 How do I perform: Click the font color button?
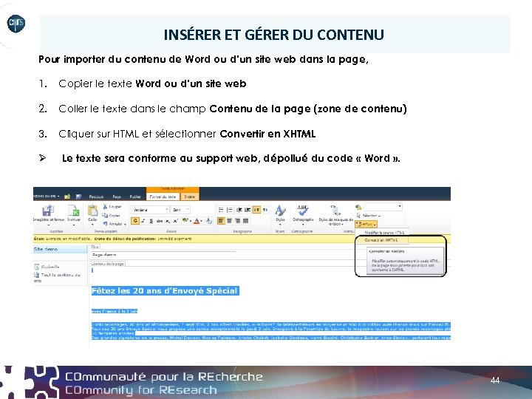click(x=197, y=221)
